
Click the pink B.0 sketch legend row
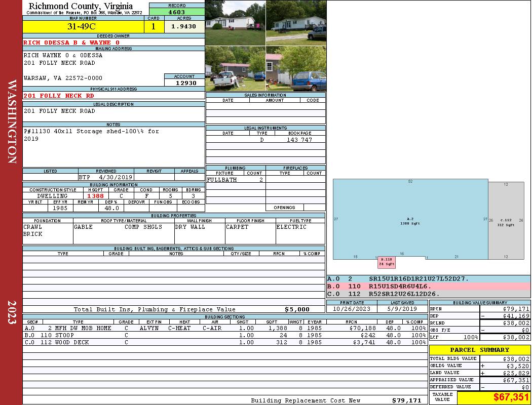pyautogui.click(x=428, y=286)
